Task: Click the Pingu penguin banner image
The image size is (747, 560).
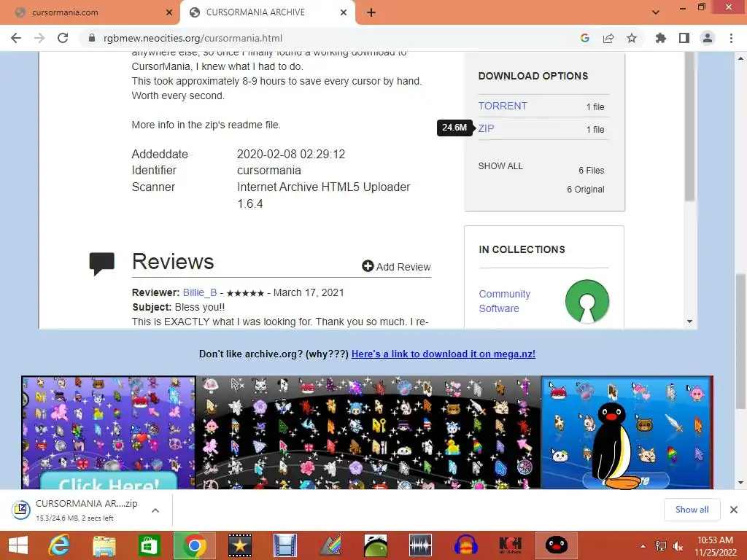Action: click(x=627, y=432)
